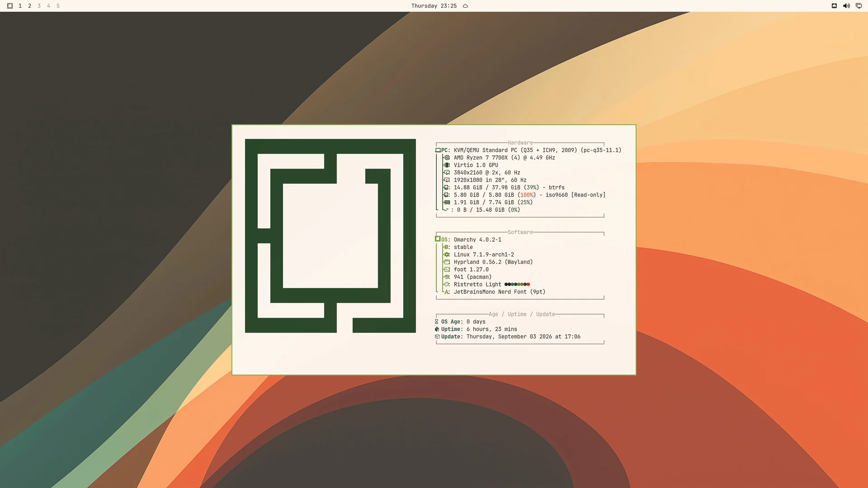Click the cloud icon beside the clock
This screenshot has width=868, height=488.
pyautogui.click(x=465, y=6)
